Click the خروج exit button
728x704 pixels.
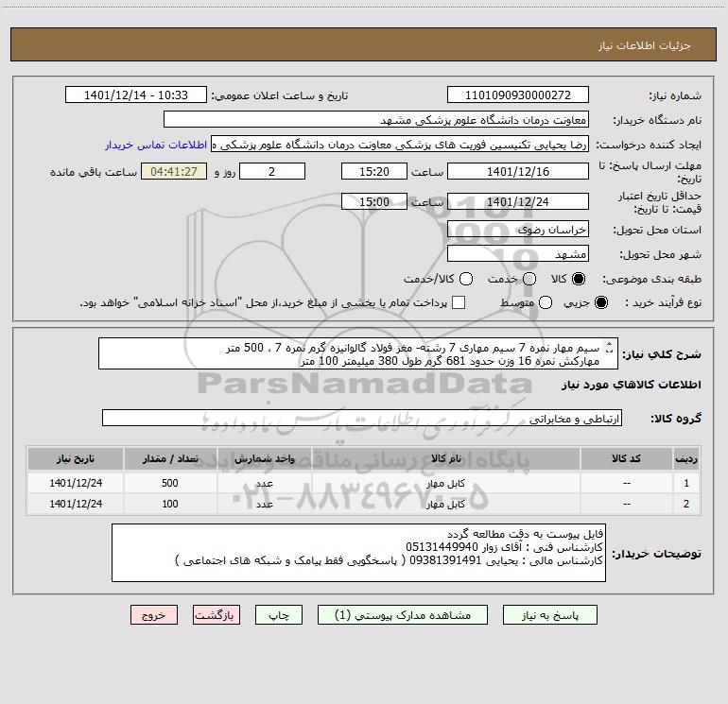(154, 615)
